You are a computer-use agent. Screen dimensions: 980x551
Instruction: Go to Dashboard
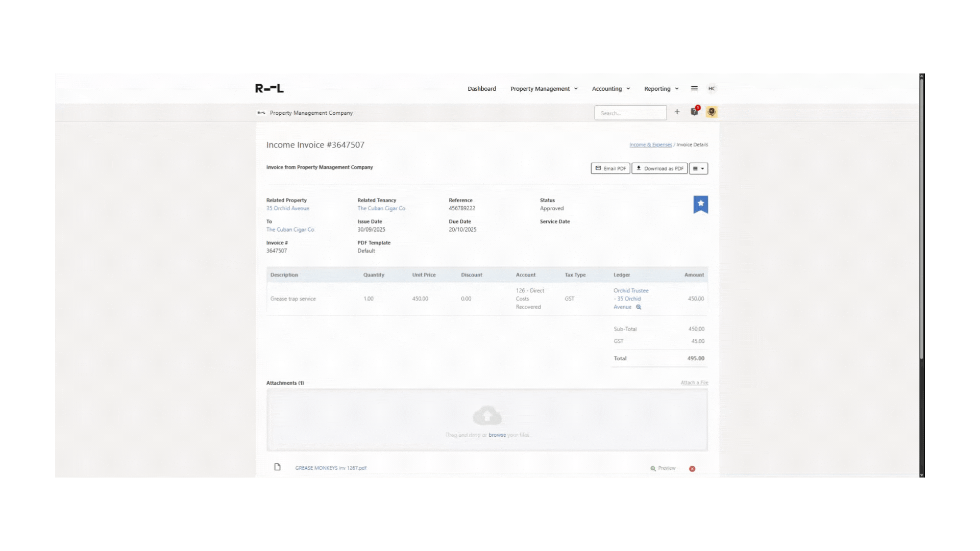481,89
